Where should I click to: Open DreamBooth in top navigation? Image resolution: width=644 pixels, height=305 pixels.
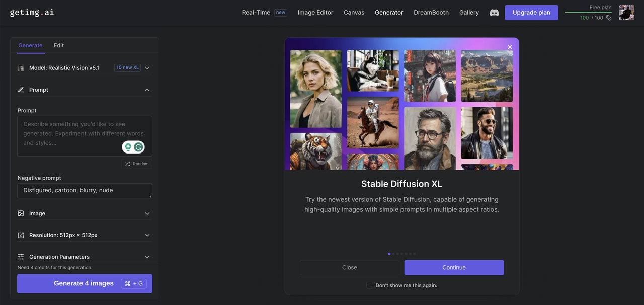coord(431,13)
